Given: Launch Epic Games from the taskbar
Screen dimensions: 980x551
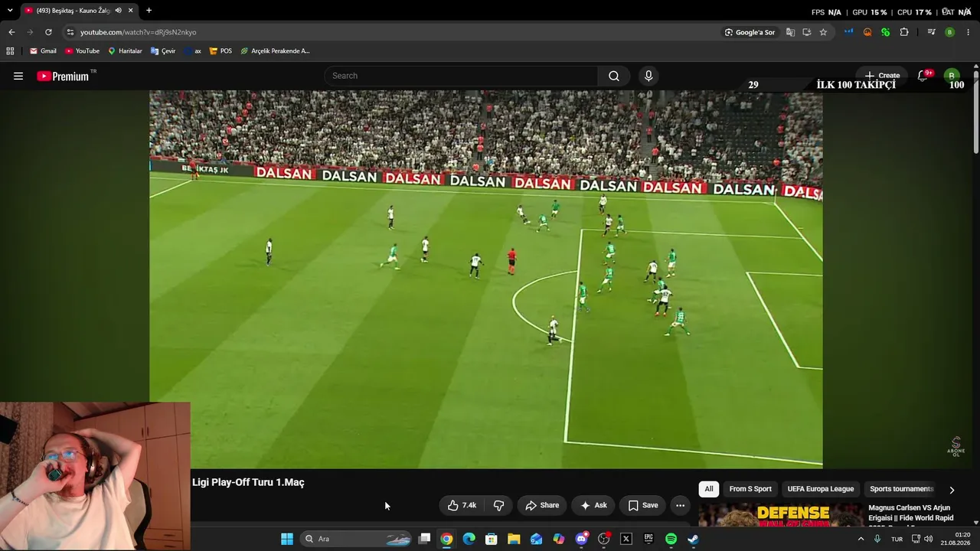Looking at the screenshot, I should click(648, 539).
